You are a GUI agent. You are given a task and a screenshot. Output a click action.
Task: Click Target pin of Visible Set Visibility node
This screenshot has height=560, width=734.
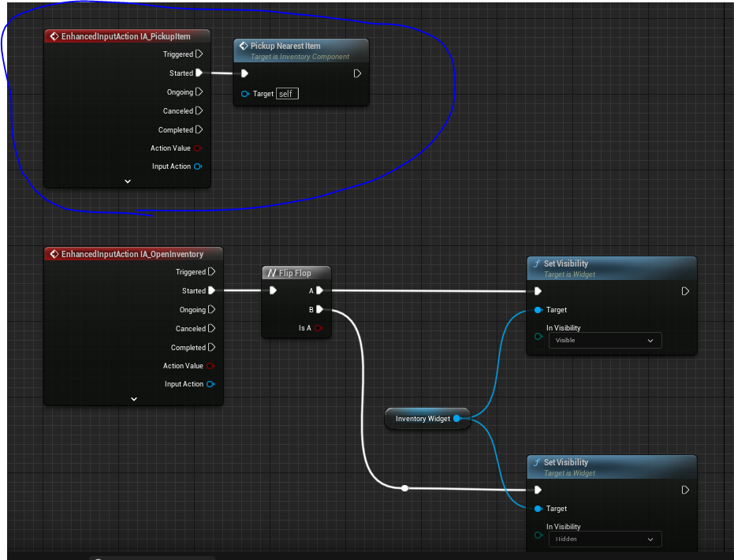538,310
